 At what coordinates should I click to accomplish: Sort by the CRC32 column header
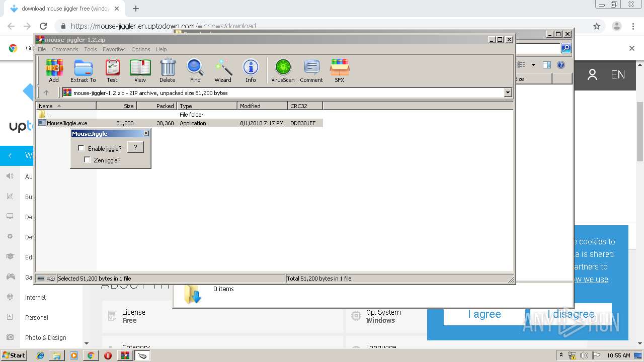[x=305, y=106]
